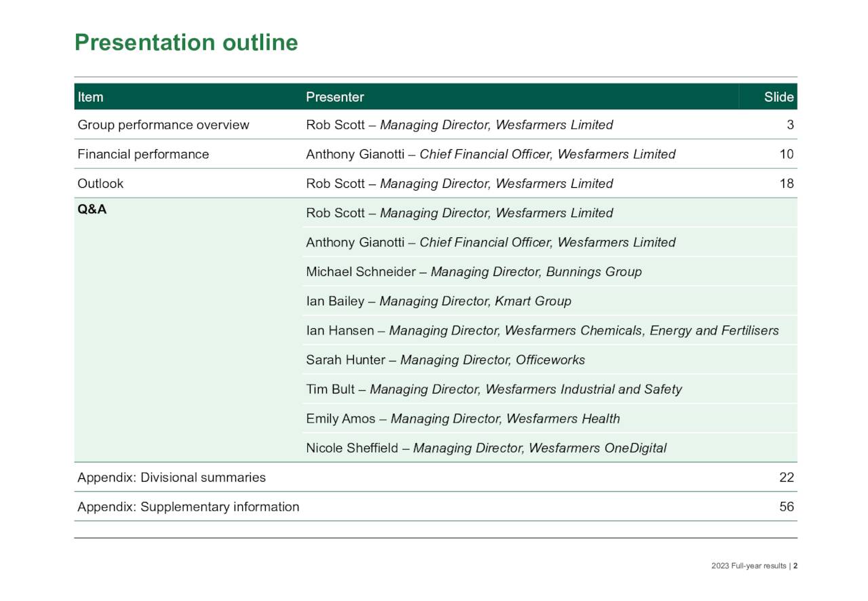Click 'Sarah Hunter – Managing Director, Officeworks'

click(x=445, y=360)
